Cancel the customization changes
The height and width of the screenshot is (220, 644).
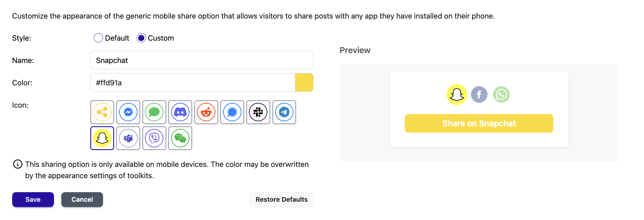[x=82, y=199]
